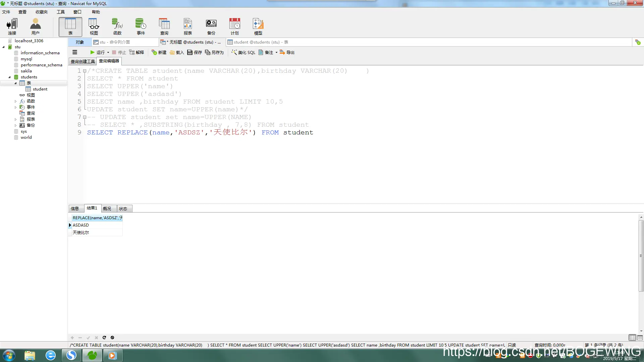The height and width of the screenshot is (362, 644).
Task: Click the Report (报表) toolbar icon
Action: 187,26
